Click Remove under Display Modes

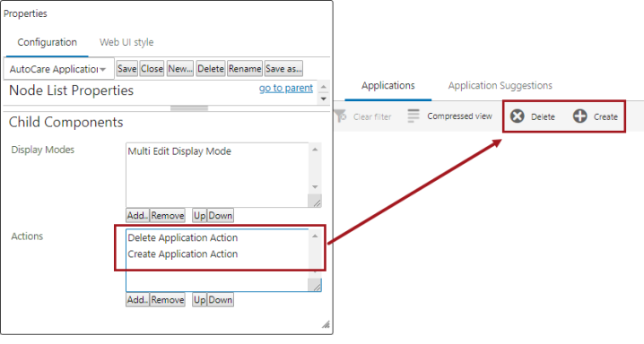point(168,216)
